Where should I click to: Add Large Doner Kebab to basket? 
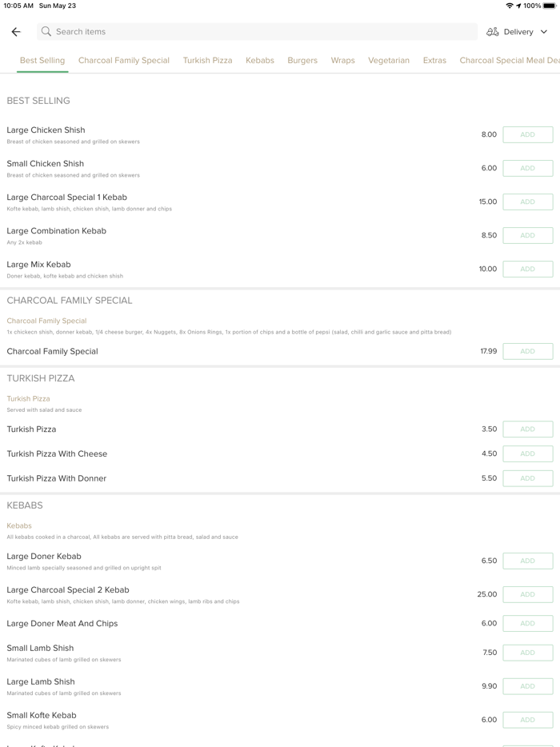pos(527,561)
